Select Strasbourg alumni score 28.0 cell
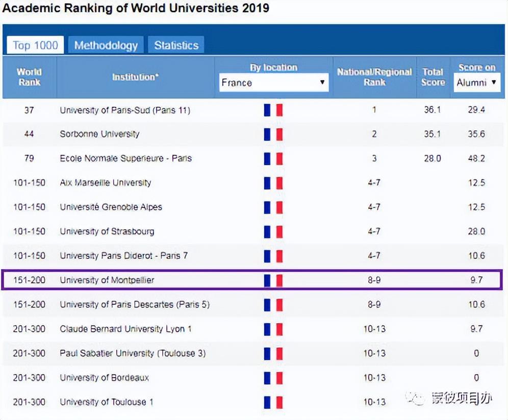Image resolution: width=508 pixels, height=420 pixels. click(476, 231)
